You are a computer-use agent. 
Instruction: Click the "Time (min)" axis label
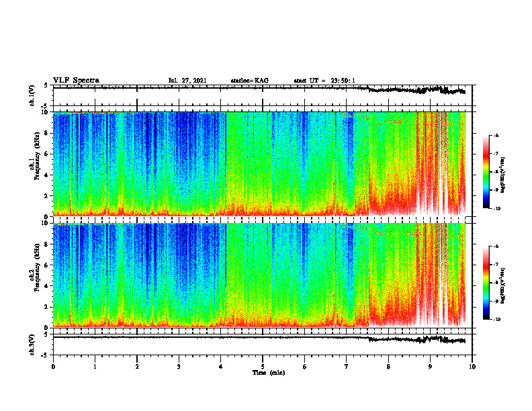[269, 373]
